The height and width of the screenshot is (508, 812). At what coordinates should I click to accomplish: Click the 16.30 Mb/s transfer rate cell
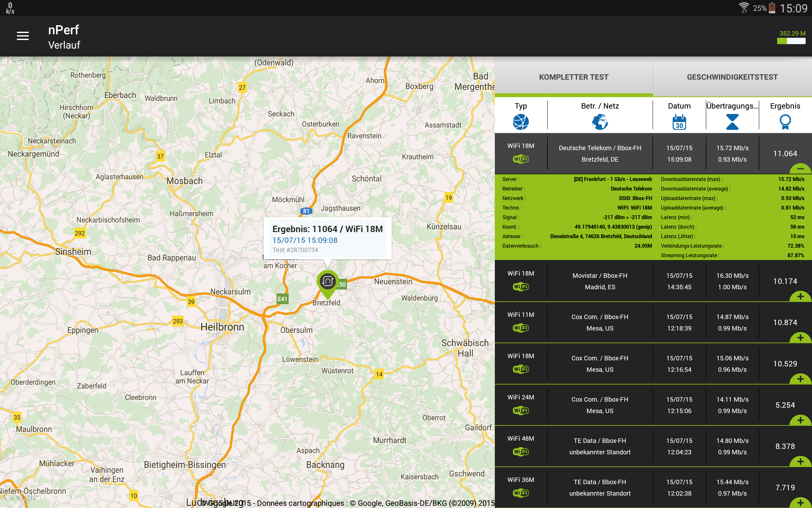pyautogui.click(x=732, y=281)
